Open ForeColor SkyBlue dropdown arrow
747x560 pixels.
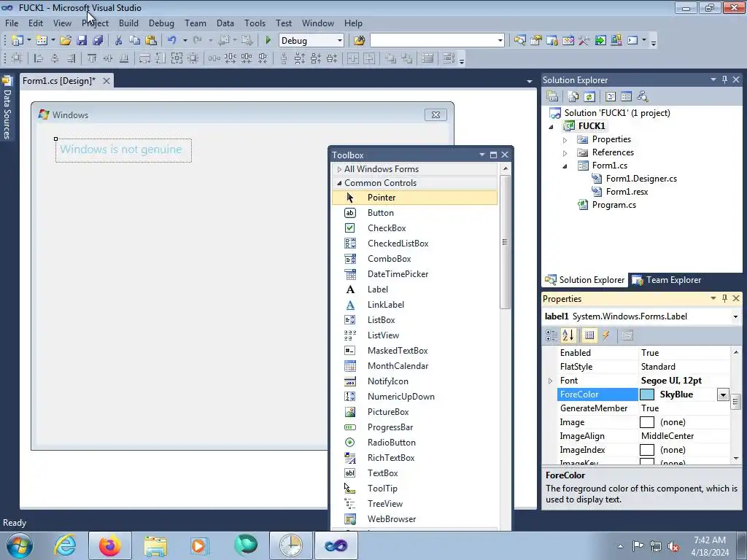(x=723, y=394)
